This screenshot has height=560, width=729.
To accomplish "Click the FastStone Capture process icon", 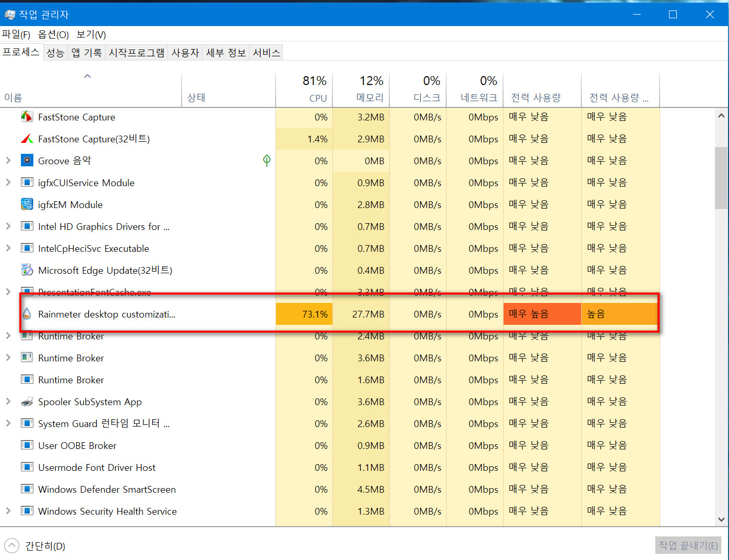I will pos(27,117).
